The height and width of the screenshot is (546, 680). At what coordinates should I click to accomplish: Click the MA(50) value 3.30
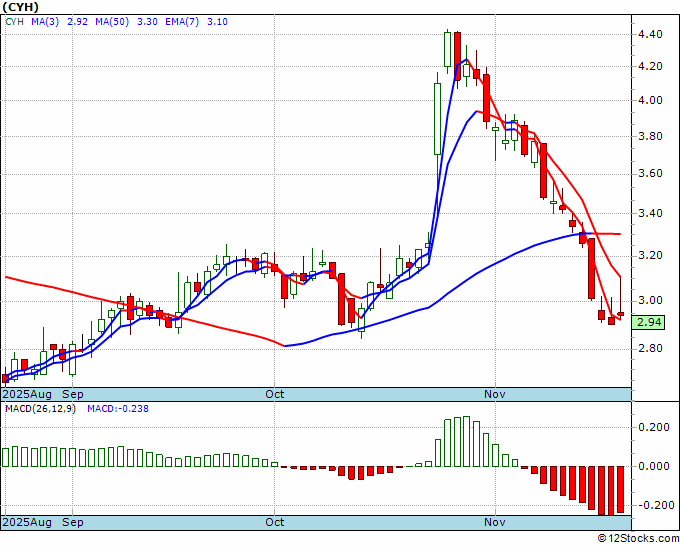(x=147, y=22)
